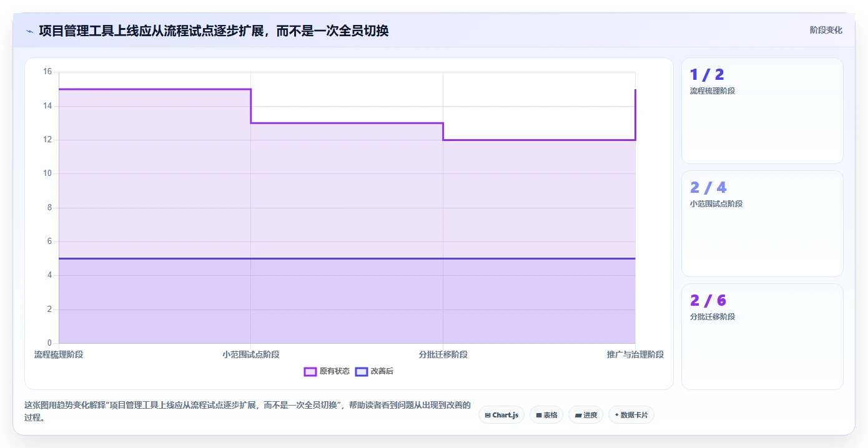This screenshot has width=868, height=448.
Task: Click the y-axis value 14
Action: click(x=47, y=106)
